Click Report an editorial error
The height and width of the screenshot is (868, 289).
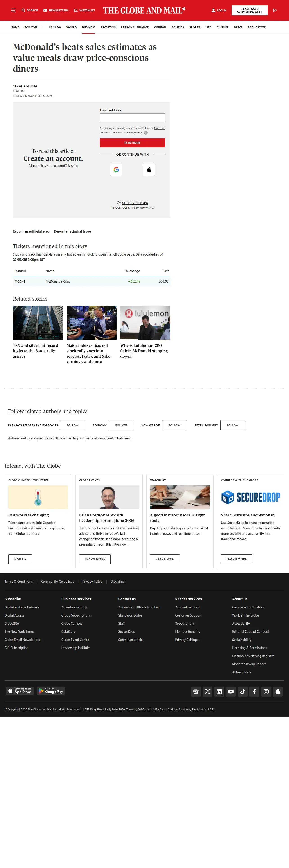pos(32,231)
